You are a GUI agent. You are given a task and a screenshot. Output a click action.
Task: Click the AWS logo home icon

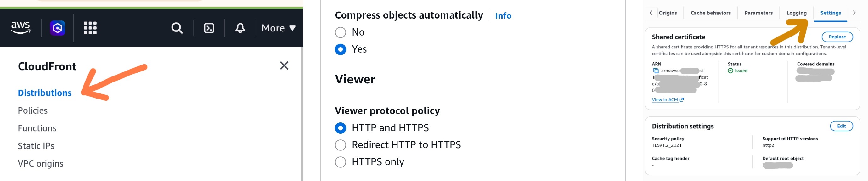tap(20, 28)
